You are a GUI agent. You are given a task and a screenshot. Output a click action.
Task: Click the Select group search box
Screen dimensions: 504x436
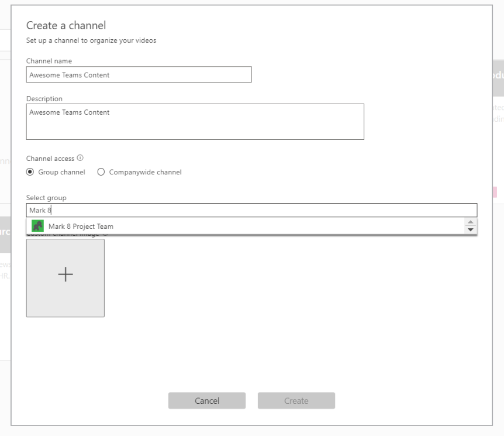tap(251, 210)
